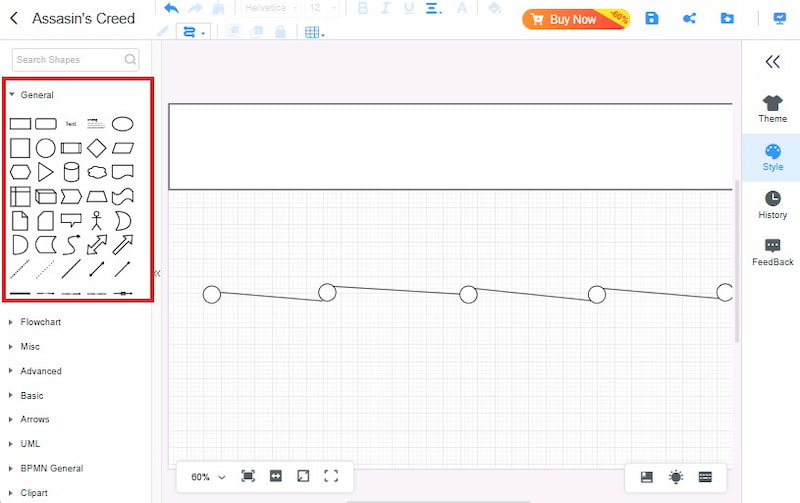Start presentation mode with the monitor icon
Screen dimensions: 800x503
point(780,19)
